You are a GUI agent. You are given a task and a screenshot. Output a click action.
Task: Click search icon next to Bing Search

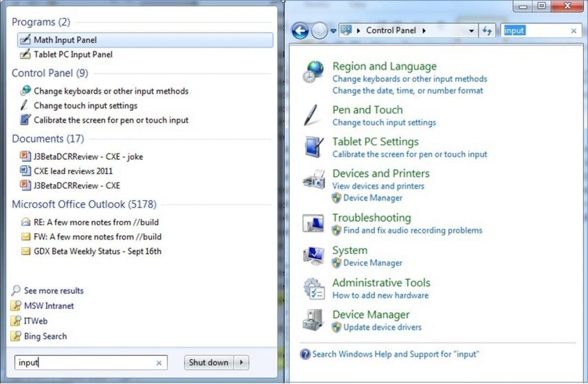(x=16, y=336)
